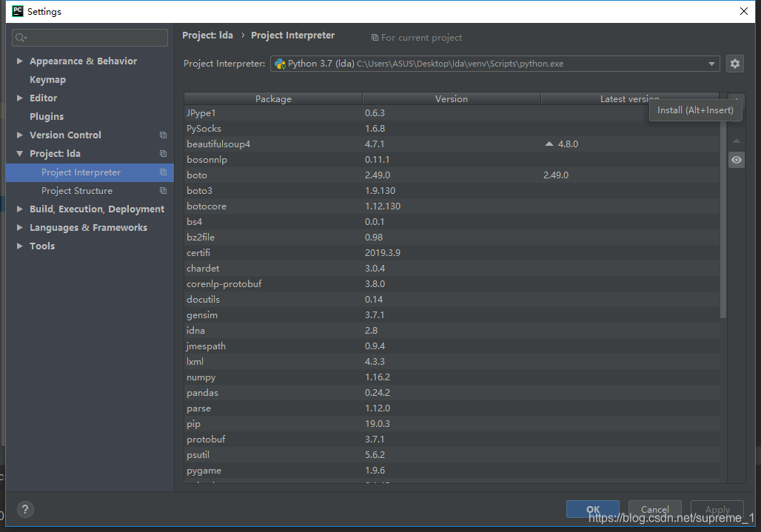Expand the Version Control section
The image size is (761, 532).
(19, 135)
